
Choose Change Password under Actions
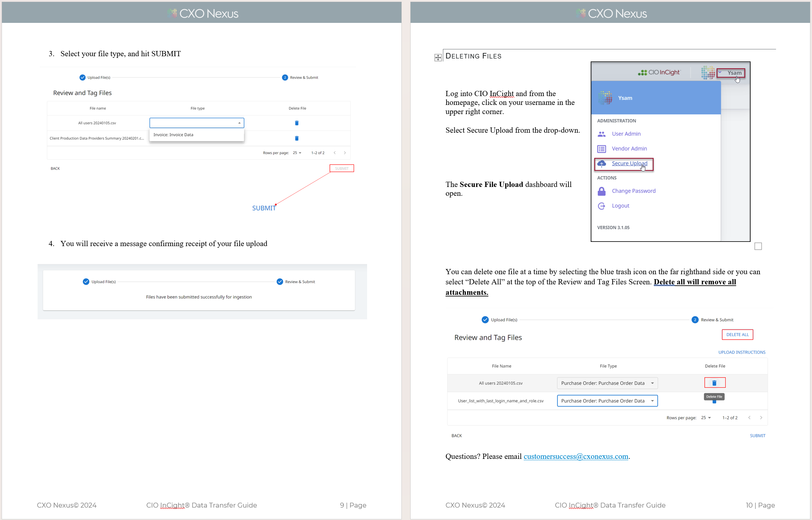pos(634,191)
